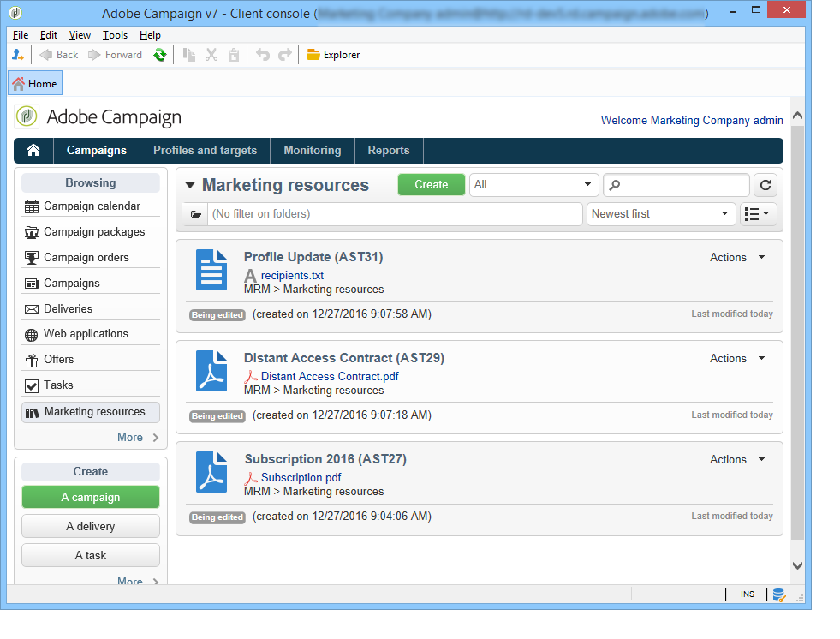
Task: Open Deliveries in Browsing list
Action: click(91, 309)
